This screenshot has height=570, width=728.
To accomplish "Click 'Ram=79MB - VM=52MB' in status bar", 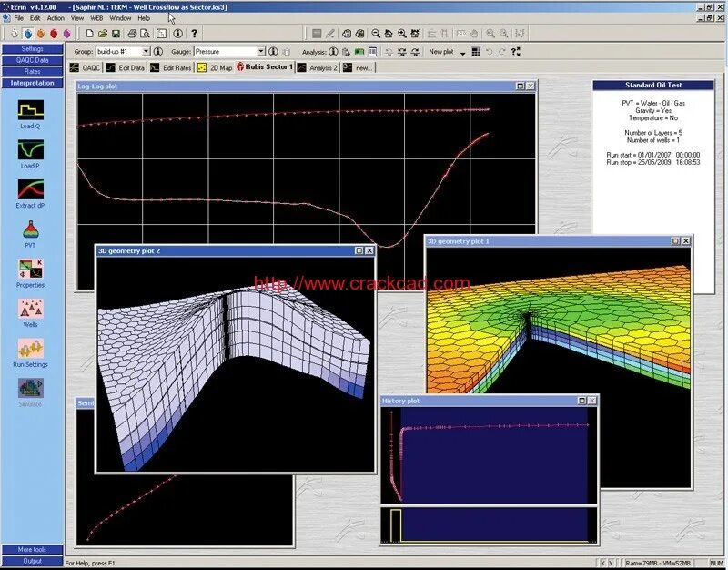I will 658,563.
